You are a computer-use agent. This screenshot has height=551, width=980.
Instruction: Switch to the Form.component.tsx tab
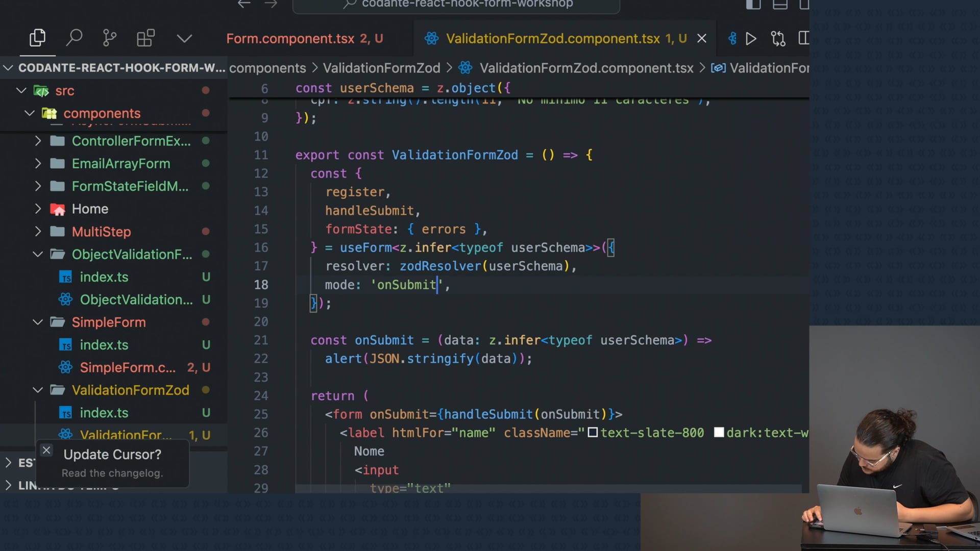pyautogui.click(x=290, y=39)
